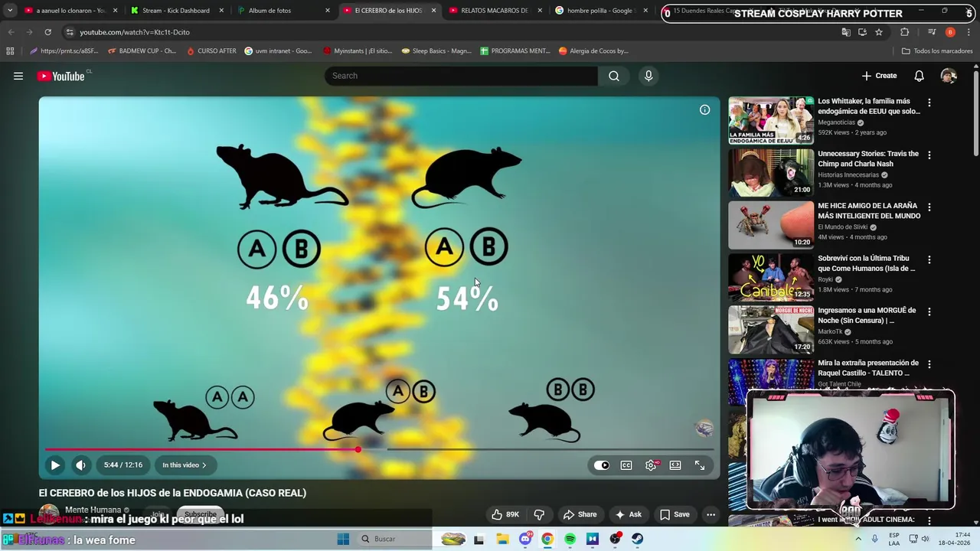Open 'Sobreviví con la Última Tribu' title
Screen dimensions: 980x551
868,263
